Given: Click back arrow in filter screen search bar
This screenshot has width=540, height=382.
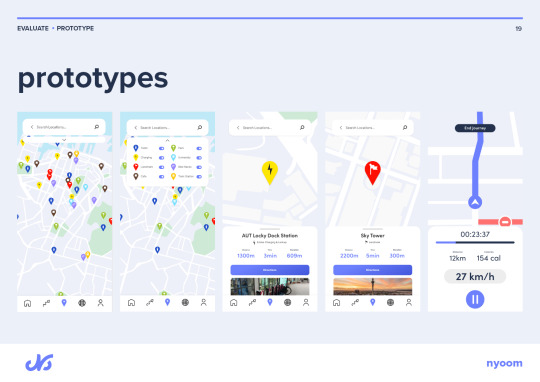Looking at the screenshot, I should 136,127.
